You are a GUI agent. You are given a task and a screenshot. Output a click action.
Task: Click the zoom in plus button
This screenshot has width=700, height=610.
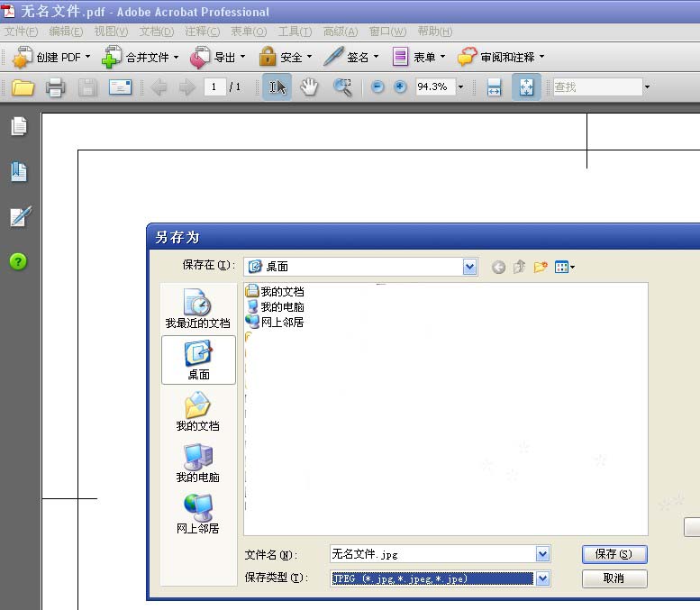pos(400,86)
